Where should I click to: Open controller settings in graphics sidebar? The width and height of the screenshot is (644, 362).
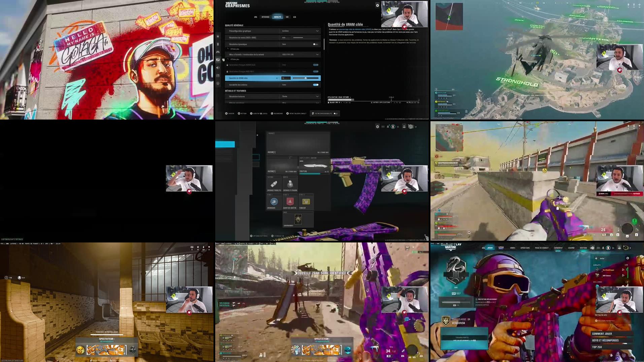click(x=218, y=52)
